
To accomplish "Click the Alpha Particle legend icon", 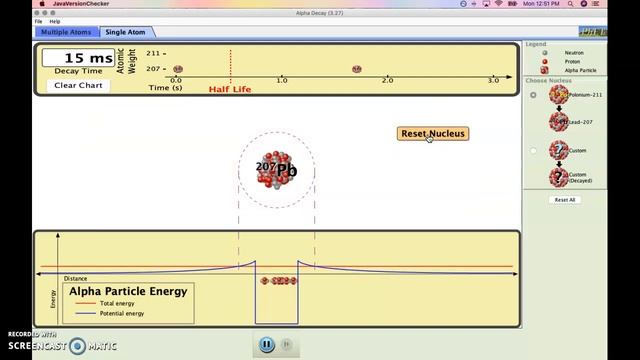I will [544, 70].
